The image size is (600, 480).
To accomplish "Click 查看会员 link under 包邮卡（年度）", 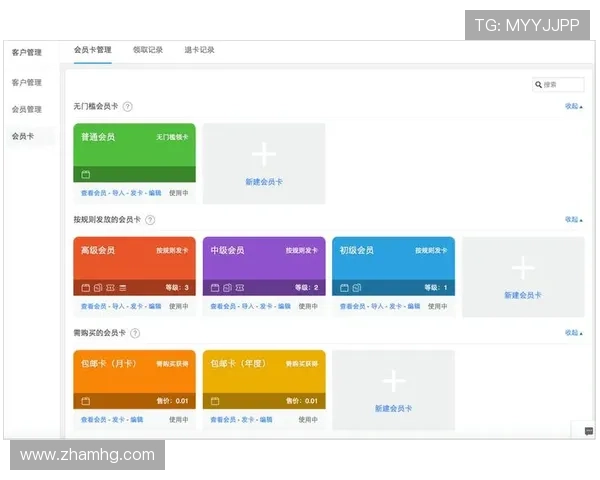I will pyautogui.click(x=223, y=420).
